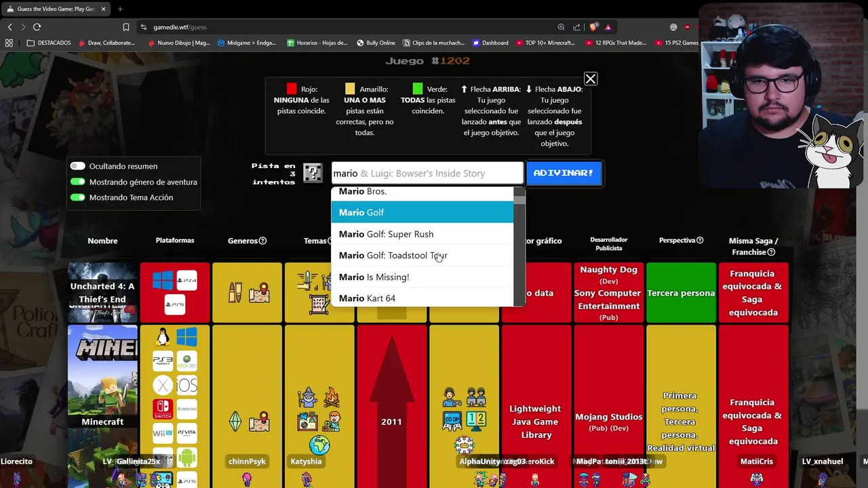Open the Perspectiva help question icon
The width and height of the screenshot is (868, 488).
[700, 240]
